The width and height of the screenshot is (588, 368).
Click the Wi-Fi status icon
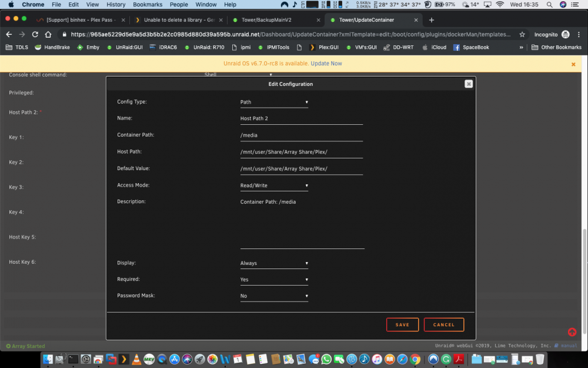click(500, 5)
